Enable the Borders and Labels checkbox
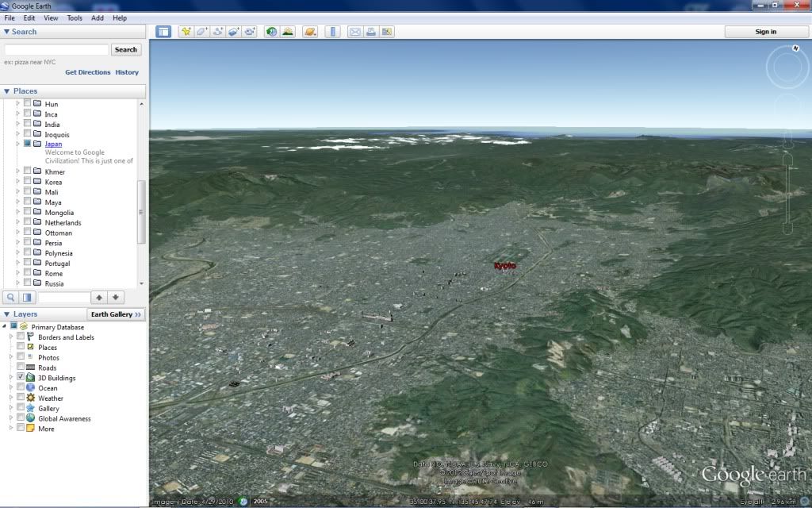 [20, 337]
